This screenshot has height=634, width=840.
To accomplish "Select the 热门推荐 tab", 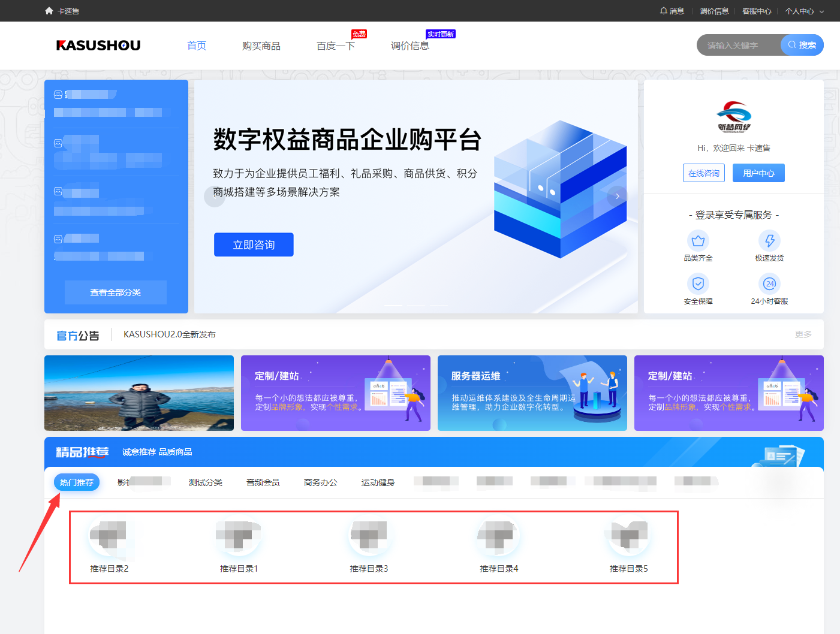I will [x=77, y=482].
